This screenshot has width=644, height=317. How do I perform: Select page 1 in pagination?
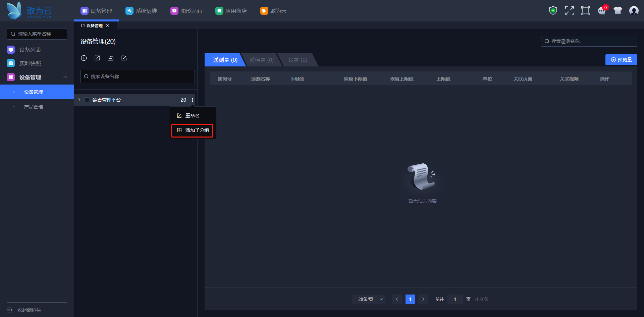410,299
